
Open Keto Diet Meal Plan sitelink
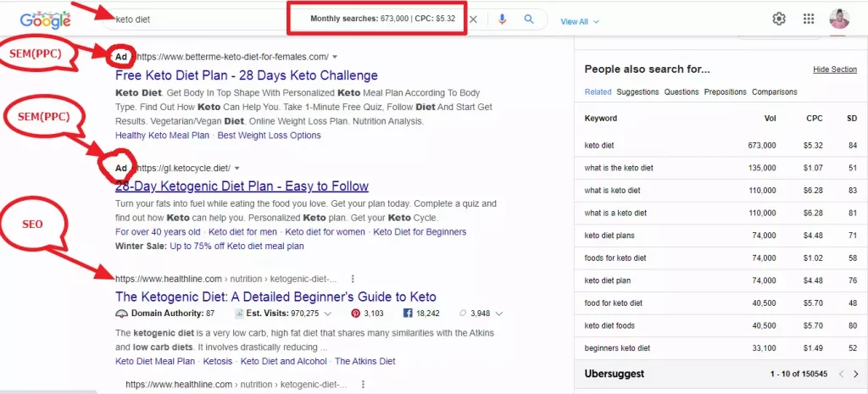[155, 361]
